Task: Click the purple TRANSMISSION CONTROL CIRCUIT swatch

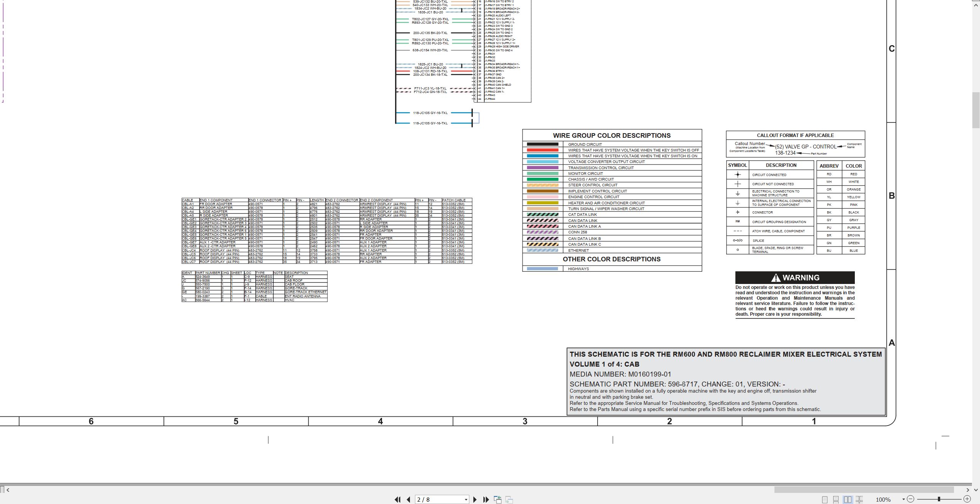Action: (x=542, y=168)
